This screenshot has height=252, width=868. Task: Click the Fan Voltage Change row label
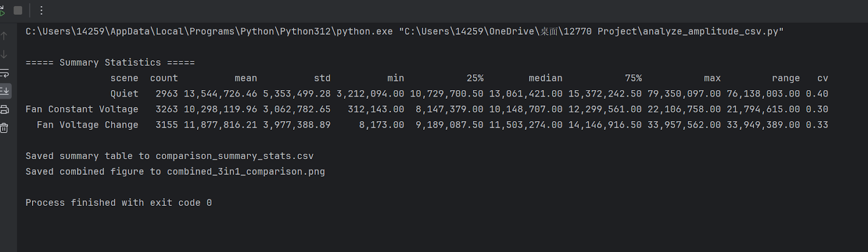(x=87, y=125)
